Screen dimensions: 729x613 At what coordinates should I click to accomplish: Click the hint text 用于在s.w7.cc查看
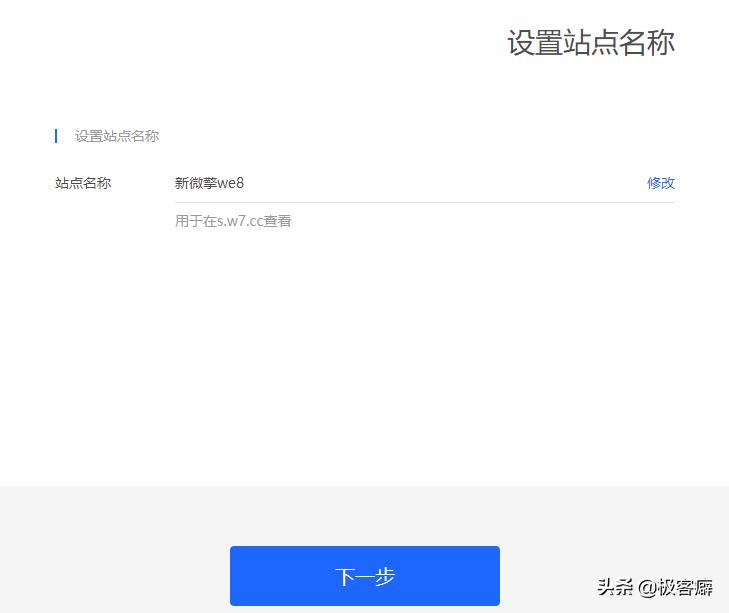[233, 221]
